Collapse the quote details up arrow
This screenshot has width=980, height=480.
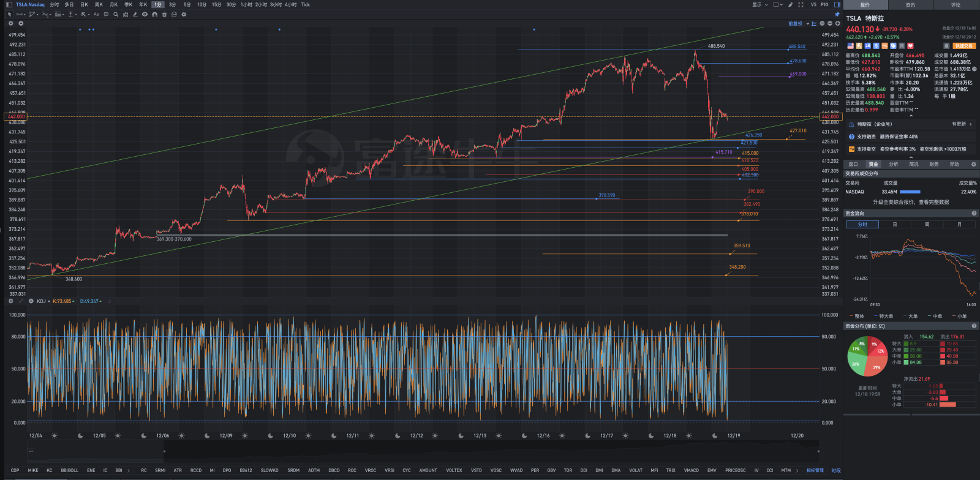911,116
